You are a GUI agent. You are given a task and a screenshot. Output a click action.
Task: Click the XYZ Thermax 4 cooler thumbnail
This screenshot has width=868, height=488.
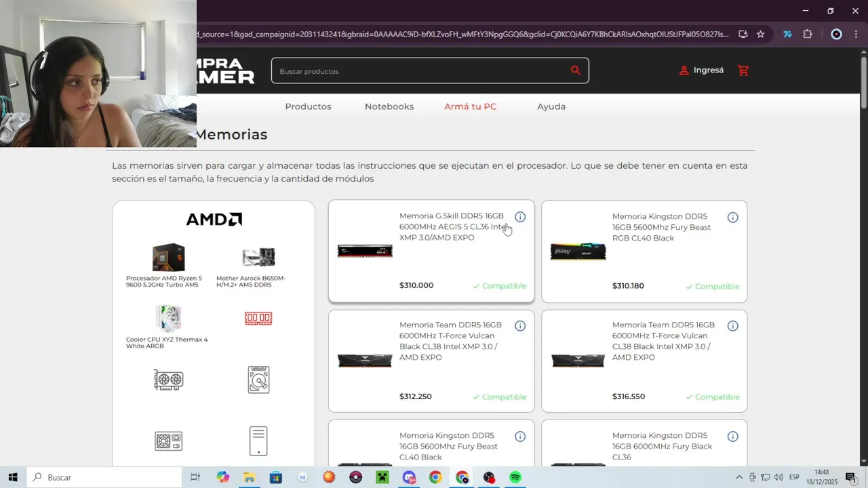[x=168, y=319]
